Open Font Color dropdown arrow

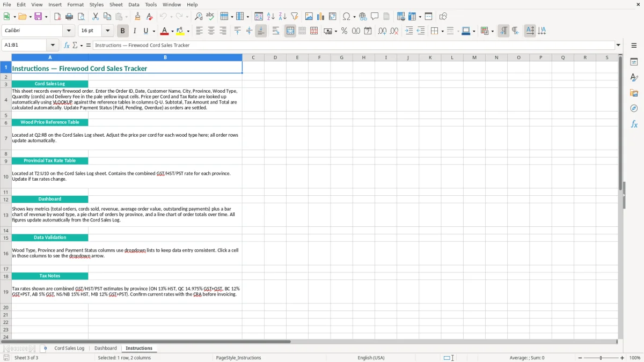coord(172,31)
